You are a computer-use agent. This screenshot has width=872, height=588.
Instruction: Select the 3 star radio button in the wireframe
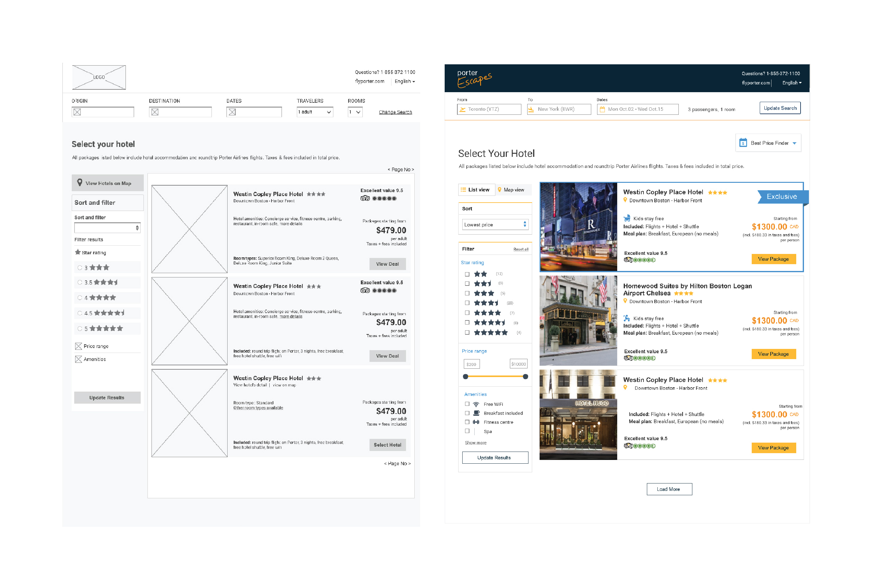click(79, 268)
